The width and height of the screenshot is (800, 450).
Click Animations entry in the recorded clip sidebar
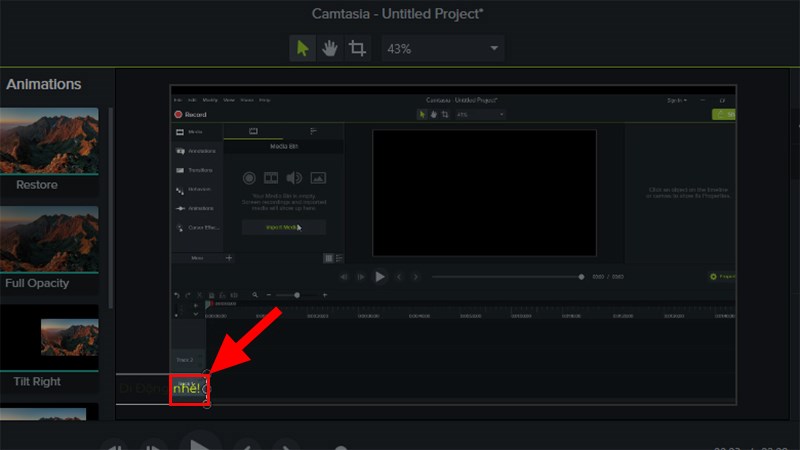pos(195,208)
